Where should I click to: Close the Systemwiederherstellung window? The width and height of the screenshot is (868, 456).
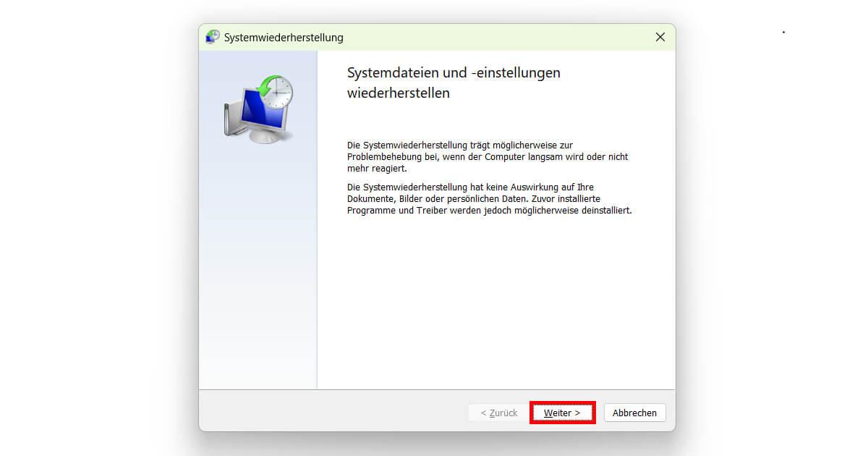tap(660, 37)
